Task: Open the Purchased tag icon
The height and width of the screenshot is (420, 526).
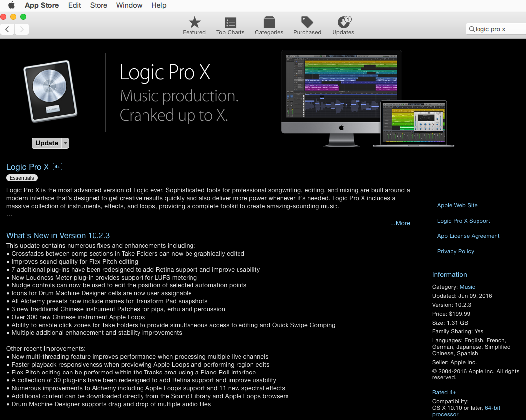Action: 307,23
